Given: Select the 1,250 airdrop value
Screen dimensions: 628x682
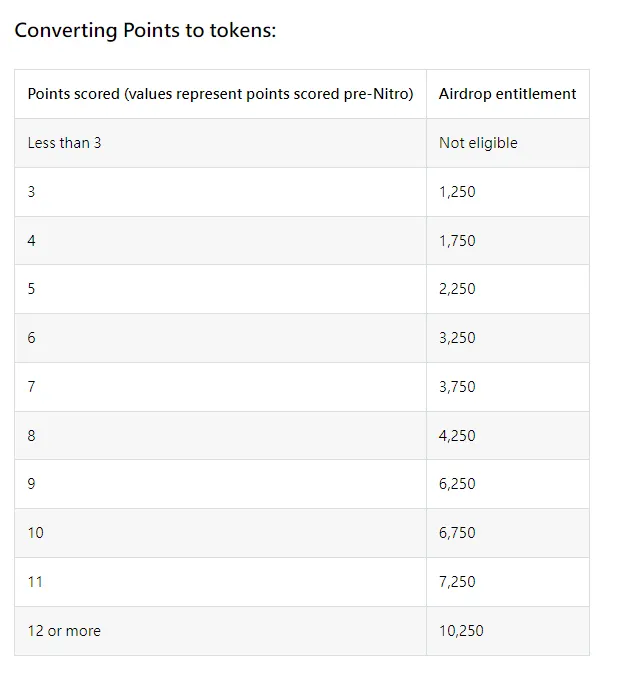Looking at the screenshot, I should tap(457, 192).
